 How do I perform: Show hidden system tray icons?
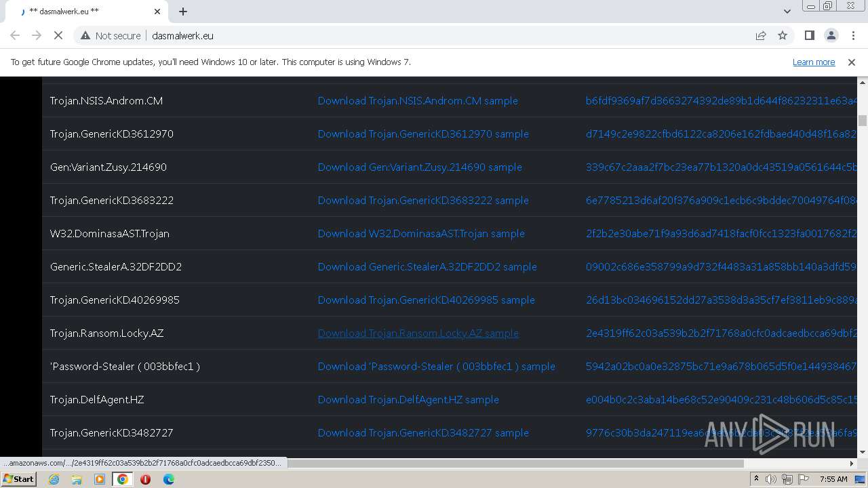point(756,479)
